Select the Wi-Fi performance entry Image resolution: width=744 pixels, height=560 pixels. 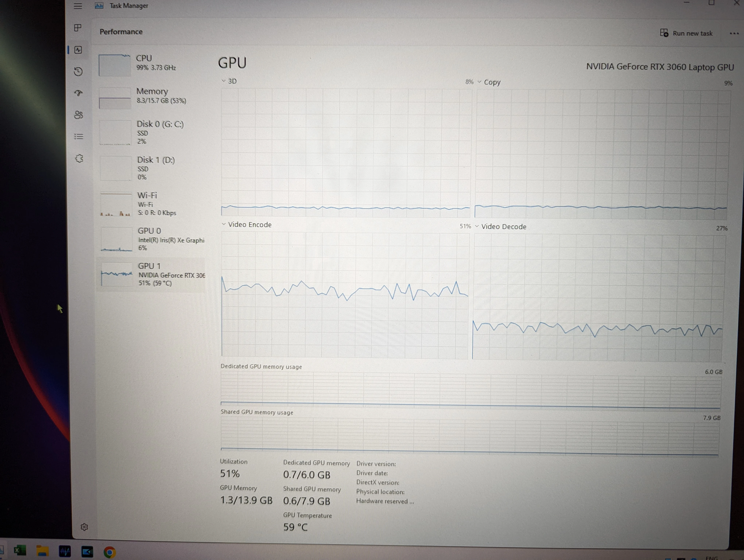pyautogui.click(x=152, y=204)
